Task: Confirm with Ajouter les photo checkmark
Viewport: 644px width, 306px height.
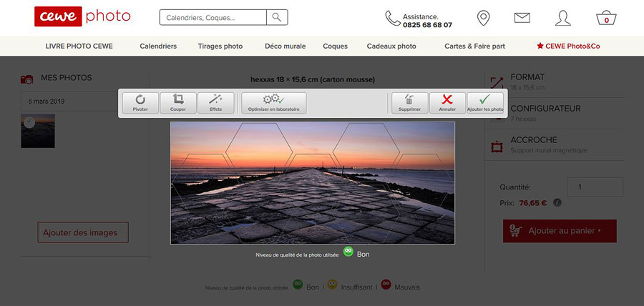Action: (x=485, y=103)
